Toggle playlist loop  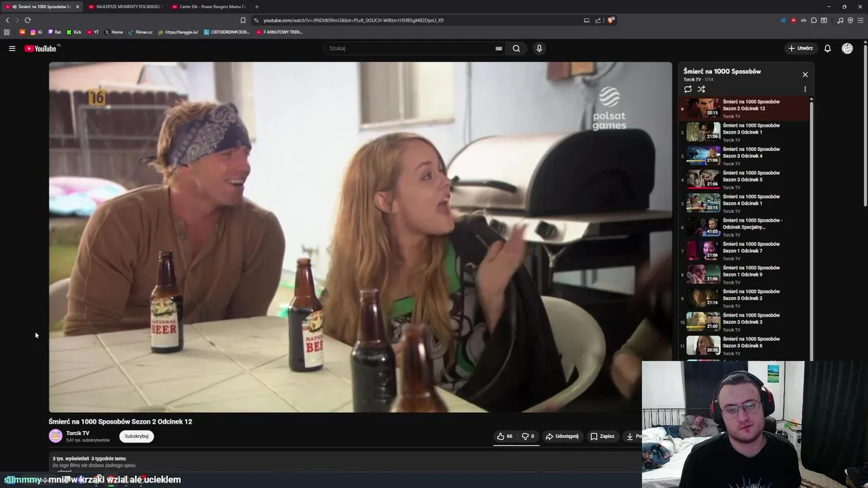click(x=688, y=89)
